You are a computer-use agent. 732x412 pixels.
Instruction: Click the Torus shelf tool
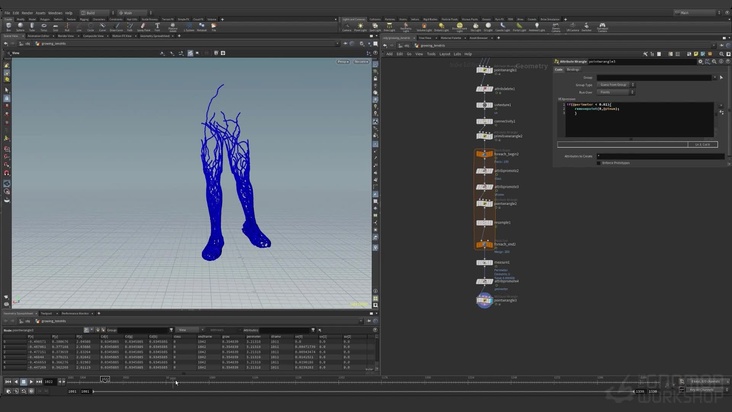(x=43, y=27)
